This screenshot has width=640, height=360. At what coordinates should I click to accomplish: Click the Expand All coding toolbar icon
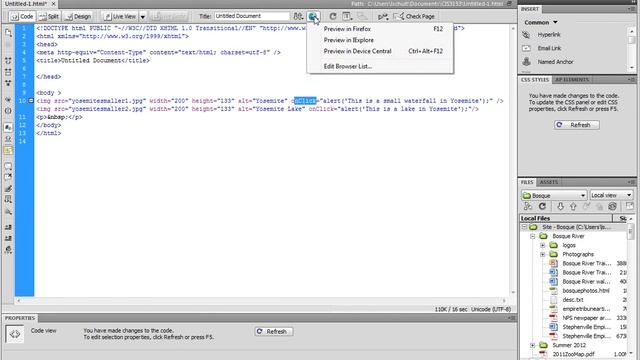(x=8, y=83)
